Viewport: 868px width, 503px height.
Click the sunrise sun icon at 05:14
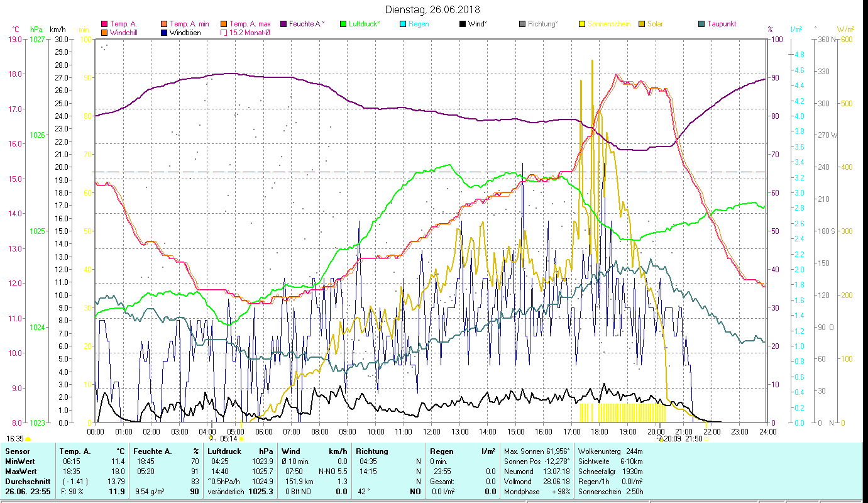[241, 439]
